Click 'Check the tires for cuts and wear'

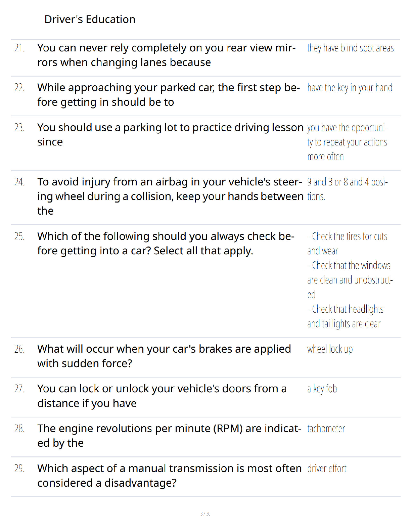point(347,243)
